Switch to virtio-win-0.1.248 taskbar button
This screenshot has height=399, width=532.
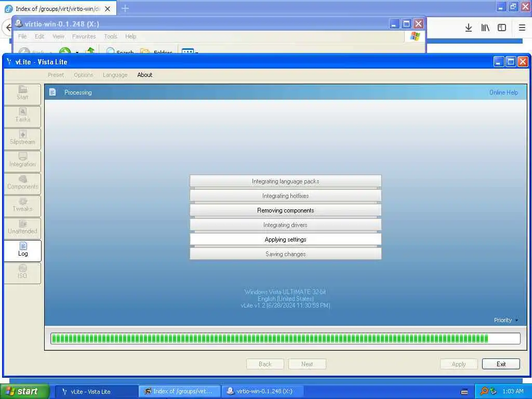point(262,392)
